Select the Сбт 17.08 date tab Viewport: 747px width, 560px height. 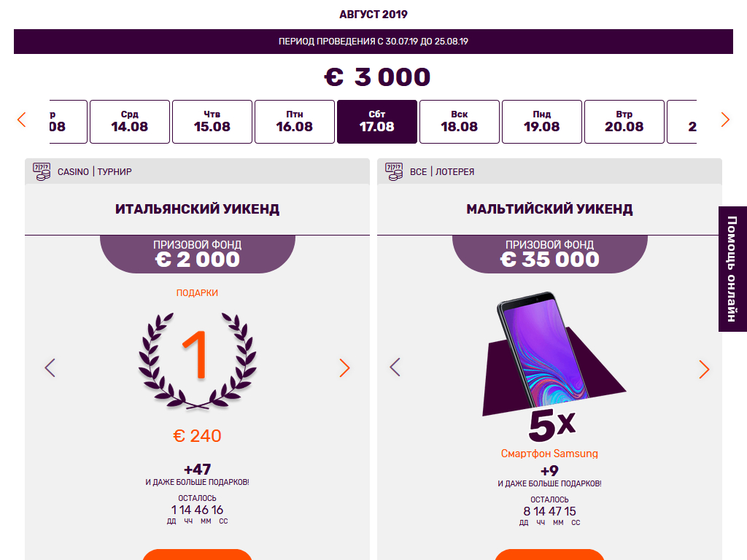[x=377, y=122]
